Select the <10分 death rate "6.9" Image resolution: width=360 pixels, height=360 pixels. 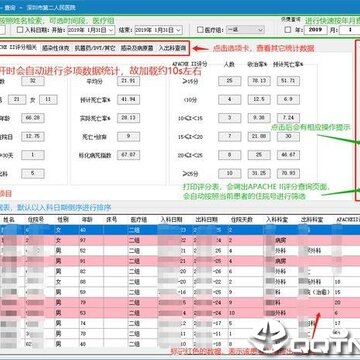(x=288, y=100)
